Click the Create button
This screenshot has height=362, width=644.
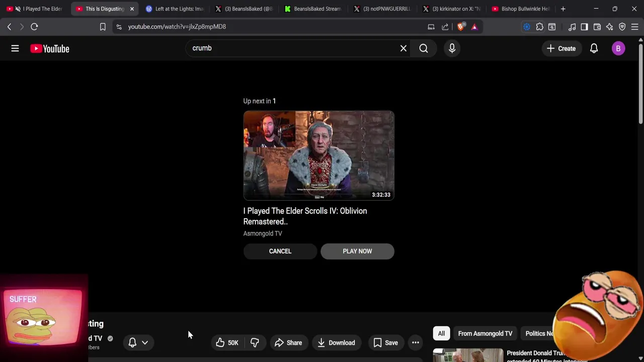(x=561, y=48)
